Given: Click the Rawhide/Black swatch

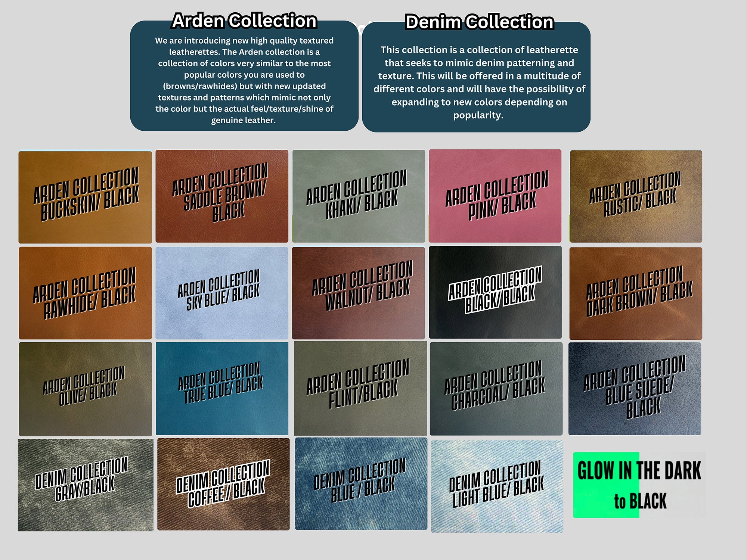Looking at the screenshot, I should 85,293.
